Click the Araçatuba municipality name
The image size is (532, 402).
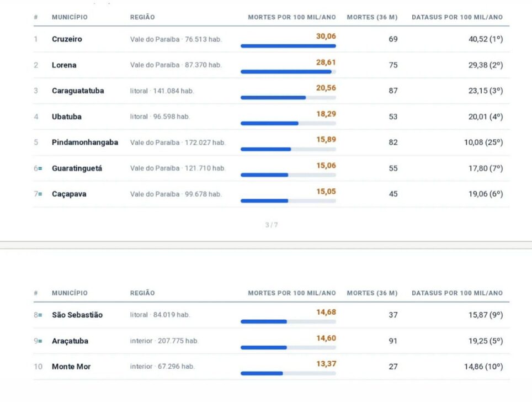(x=70, y=341)
